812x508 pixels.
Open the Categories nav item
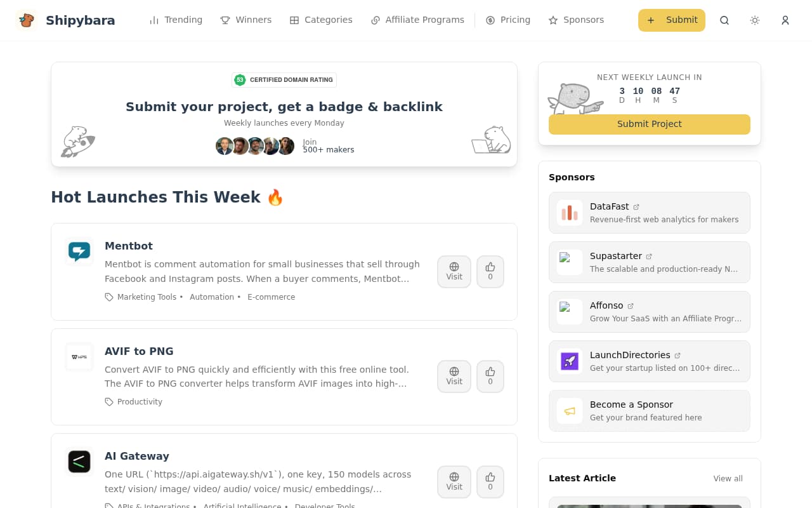pyautogui.click(x=321, y=20)
